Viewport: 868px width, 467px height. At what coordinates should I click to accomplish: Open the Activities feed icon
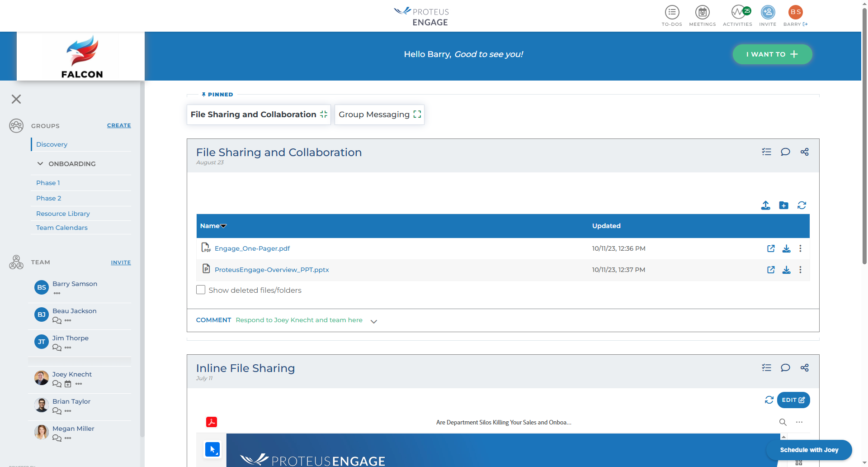[737, 12]
